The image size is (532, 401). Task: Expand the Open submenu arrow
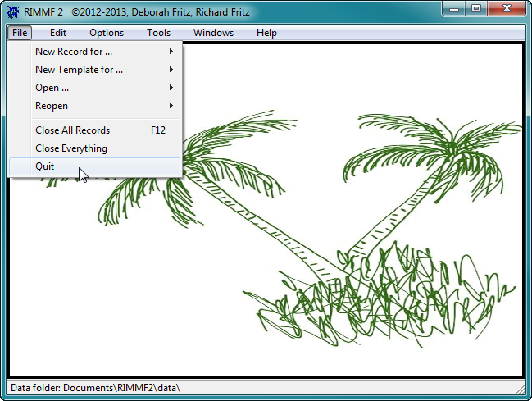(x=171, y=88)
